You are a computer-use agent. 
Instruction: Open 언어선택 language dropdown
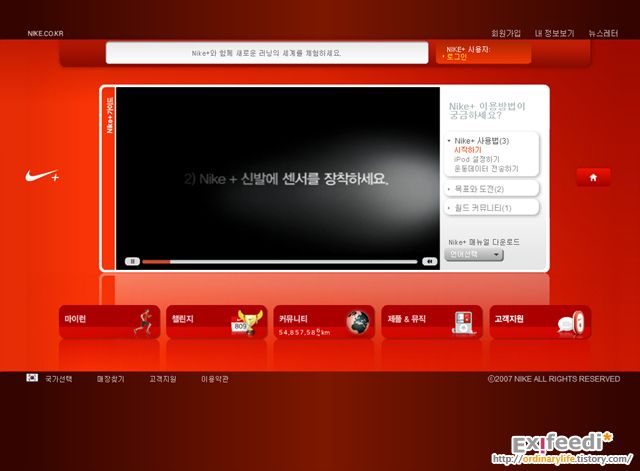click(474, 255)
